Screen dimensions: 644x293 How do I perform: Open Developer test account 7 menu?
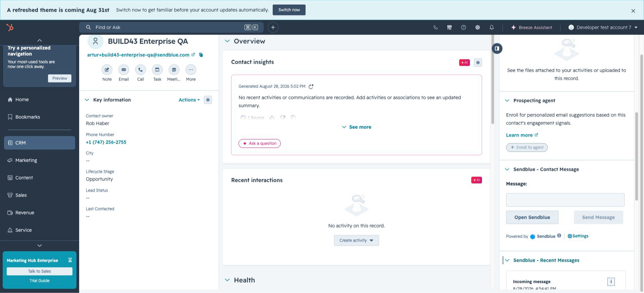point(603,28)
